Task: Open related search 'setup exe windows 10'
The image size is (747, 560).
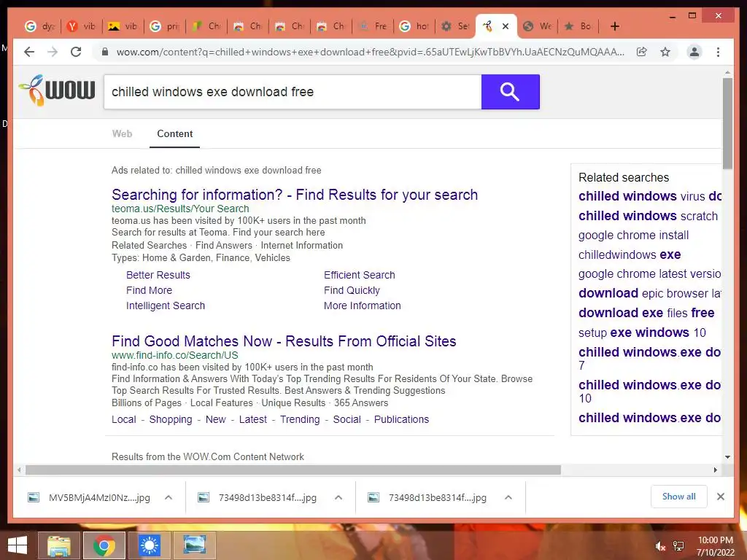Action: pos(642,332)
